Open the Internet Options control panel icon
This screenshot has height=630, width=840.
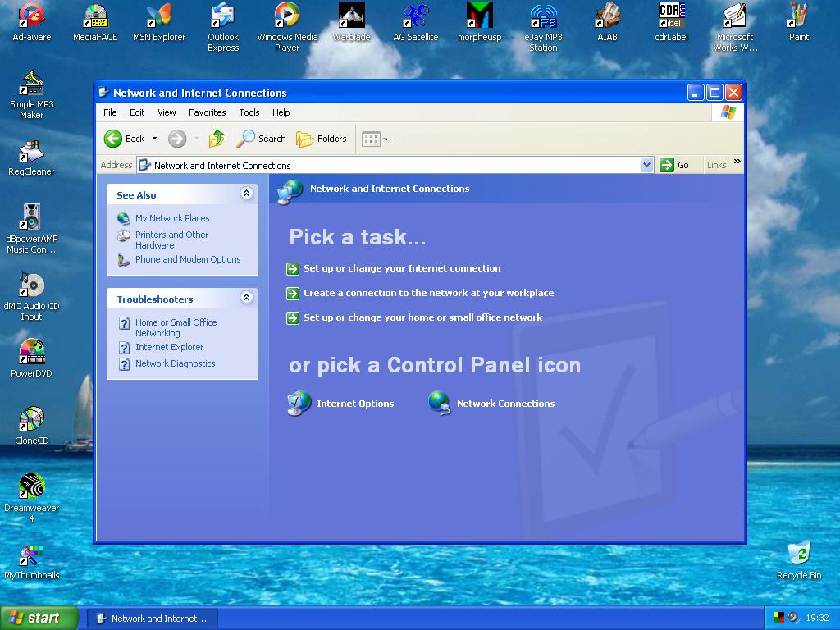pos(299,404)
